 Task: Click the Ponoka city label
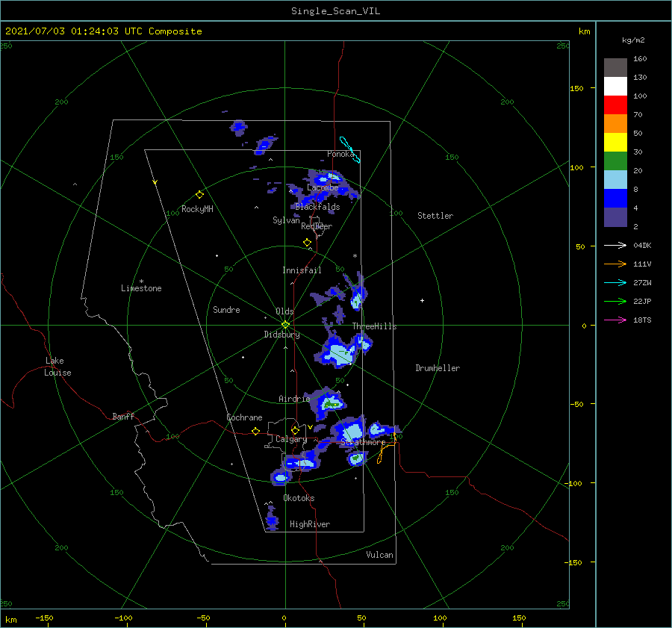click(340, 154)
